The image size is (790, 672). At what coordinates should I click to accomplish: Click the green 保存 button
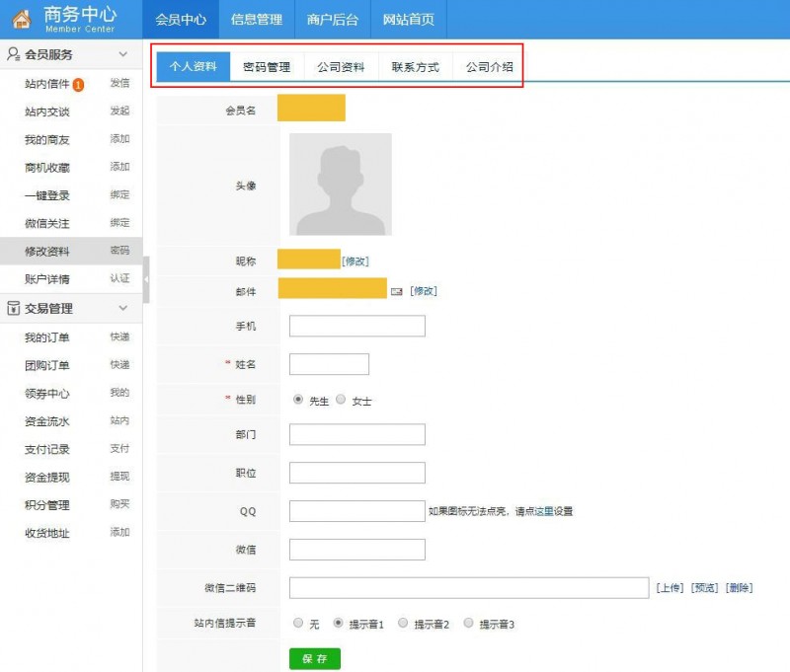[315, 658]
